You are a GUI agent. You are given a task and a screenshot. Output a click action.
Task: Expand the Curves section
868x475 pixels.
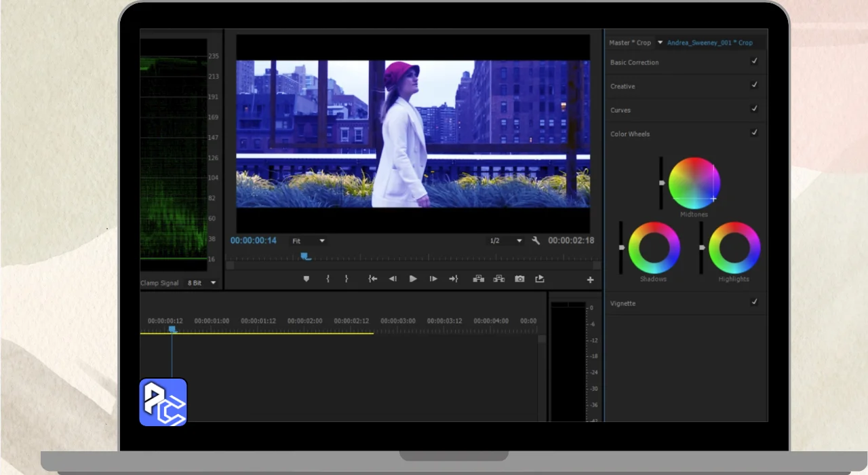[x=620, y=110]
